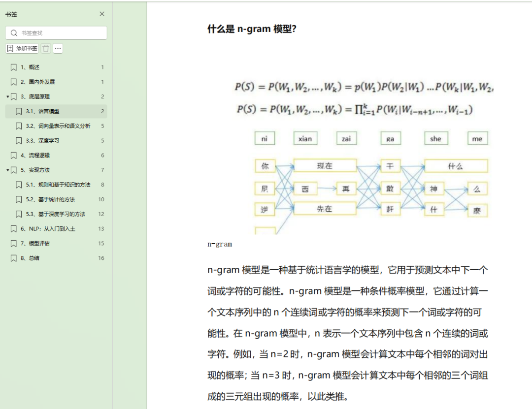532x409 pixels.
Task: Open the more options ellipsis menu
Action: (x=58, y=48)
